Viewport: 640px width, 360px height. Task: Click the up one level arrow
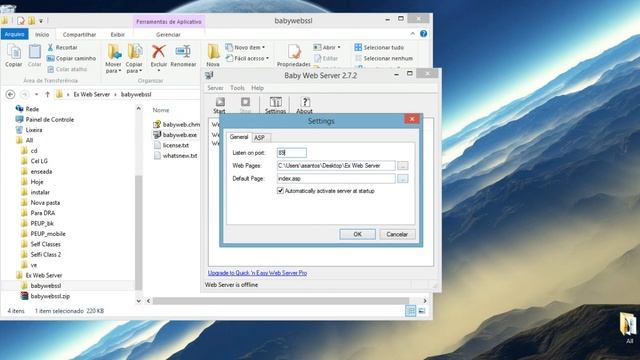[x=47, y=94]
